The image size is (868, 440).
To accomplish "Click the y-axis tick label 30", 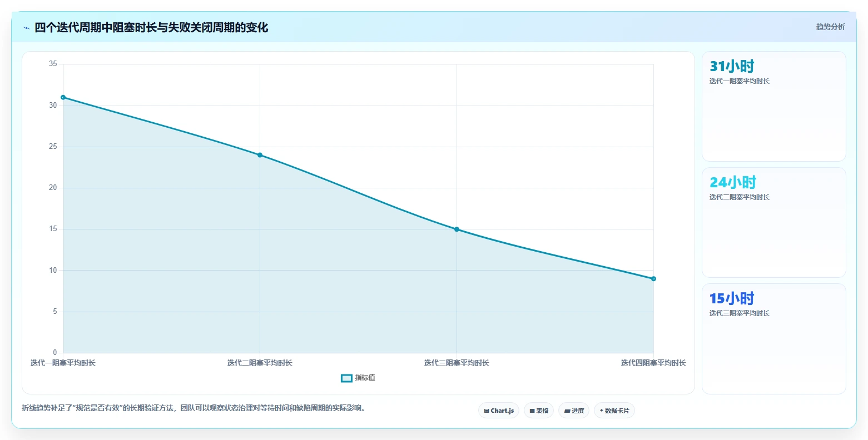I will tap(53, 106).
